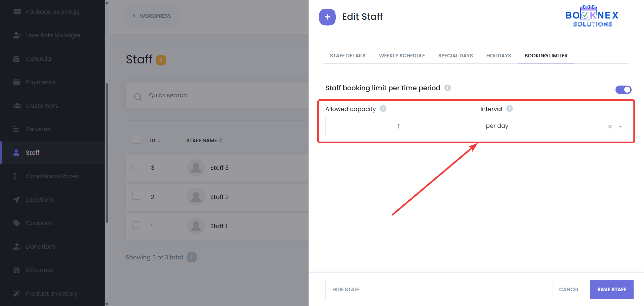Click the Customers group icon

point(17,106)
